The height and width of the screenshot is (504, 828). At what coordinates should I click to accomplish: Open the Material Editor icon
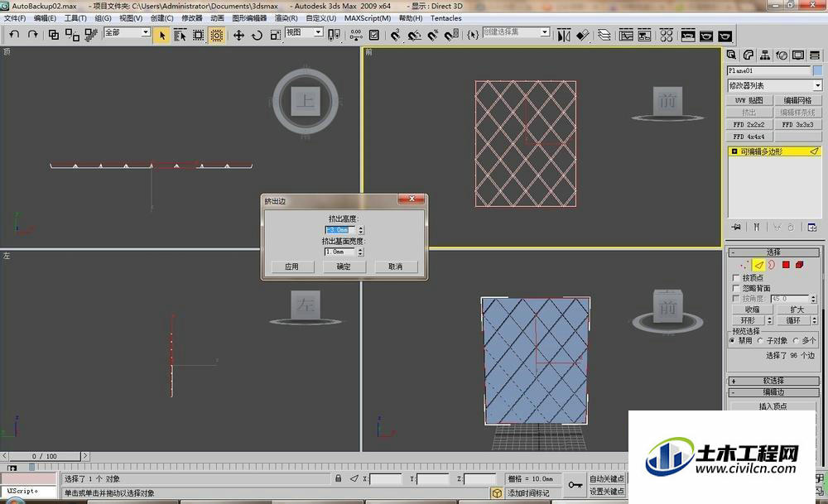tap(667, 36)
